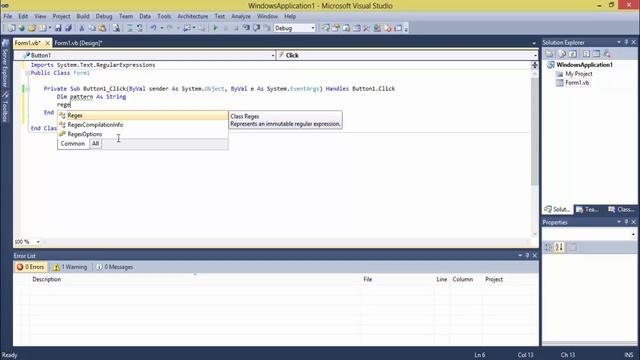Select Form1.vb in Solution Explorer

tap(577, 83)
